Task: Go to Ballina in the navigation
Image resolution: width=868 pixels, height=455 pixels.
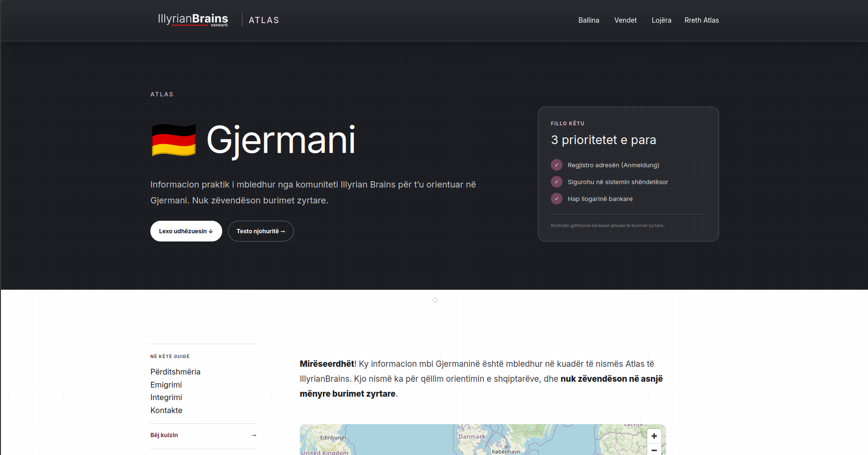Action: (588, 20)
